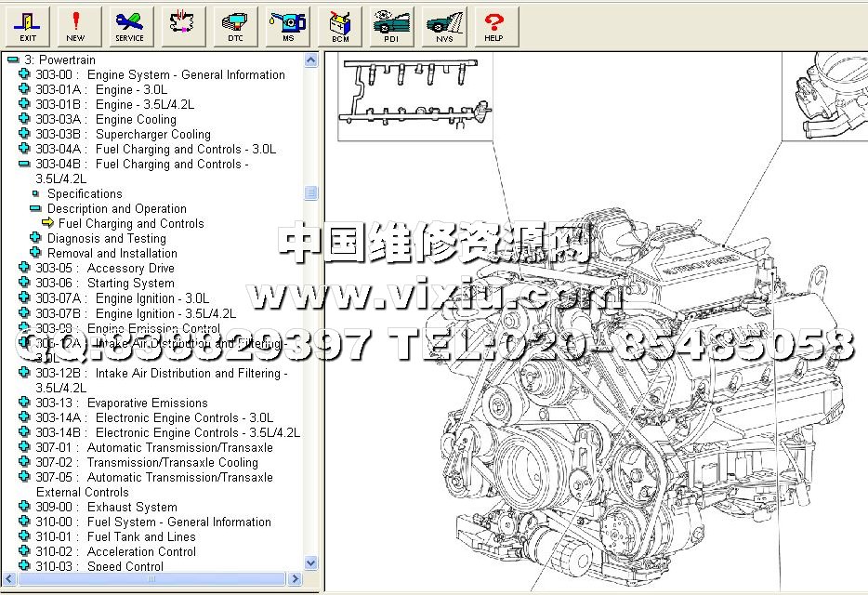The image size is (868, 595).
Task: Click the HELP question mark icon
Action: coord(494,25)
